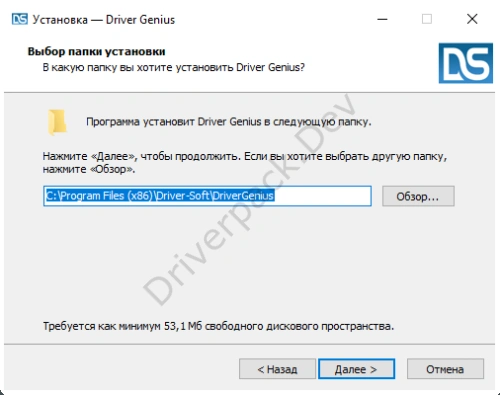Viewport: 500px width, 395px height.
Task: Click the yellow folder icon
Action: (57, 122)
